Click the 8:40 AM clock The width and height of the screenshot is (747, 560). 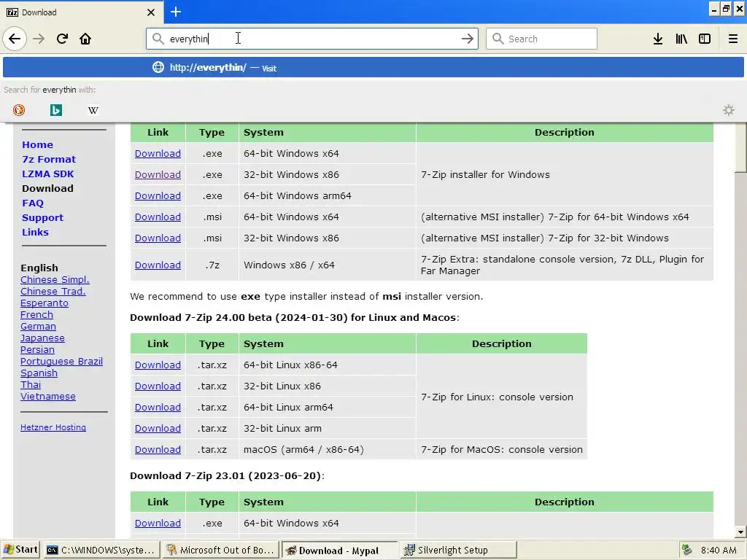(x=719, y=550)
